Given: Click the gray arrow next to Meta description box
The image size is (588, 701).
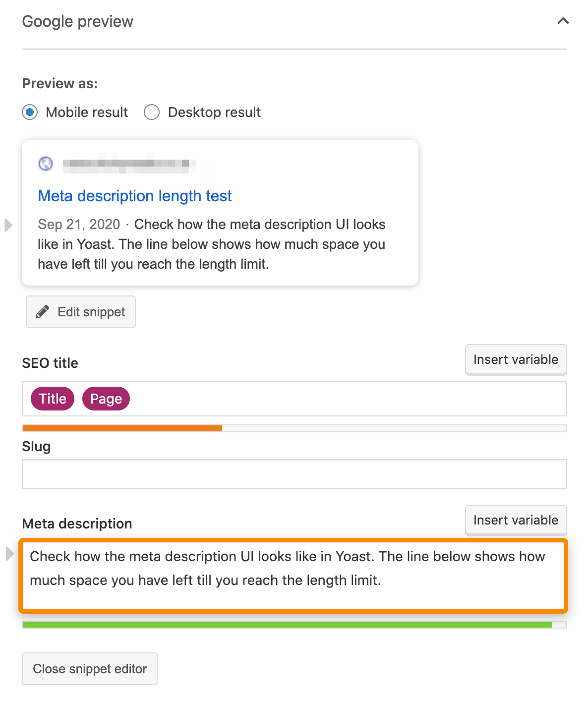Looking at the screenshot, I should click(8, 554).
